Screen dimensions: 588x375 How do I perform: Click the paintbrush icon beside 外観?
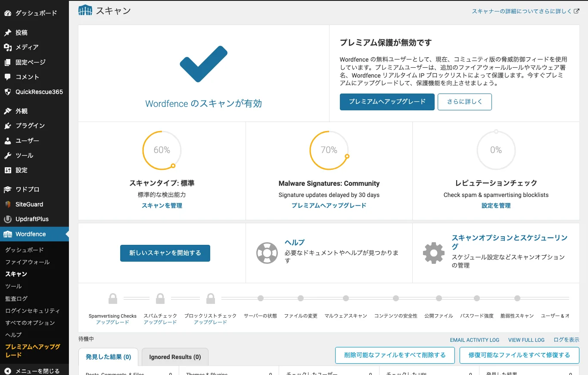click(x=7, y=111)
